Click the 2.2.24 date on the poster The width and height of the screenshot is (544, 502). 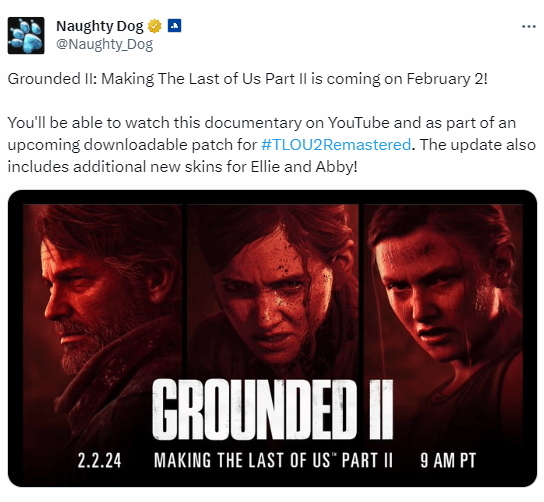[x=100, y=461]
